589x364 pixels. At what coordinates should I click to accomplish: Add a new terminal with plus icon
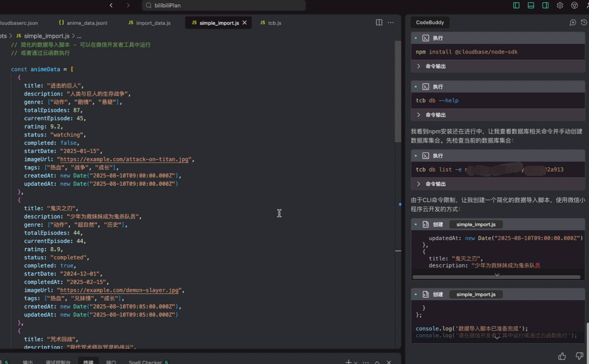348,362
